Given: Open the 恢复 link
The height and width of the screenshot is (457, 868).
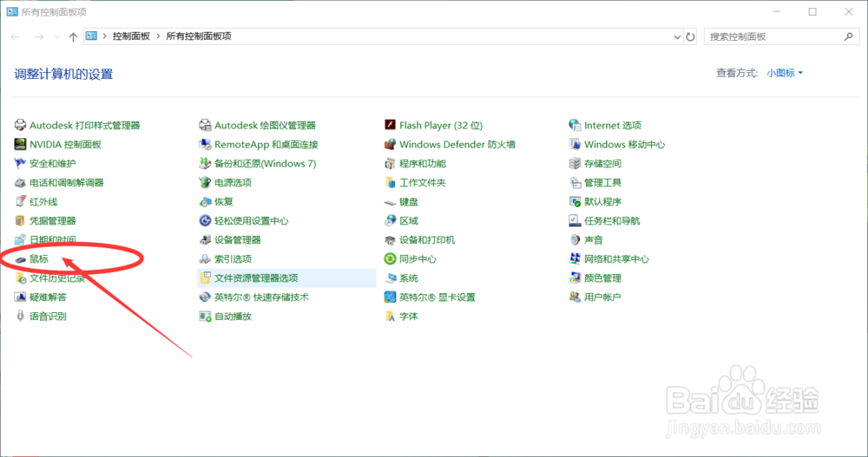Looking at the screenshot, I should (224, 202).
